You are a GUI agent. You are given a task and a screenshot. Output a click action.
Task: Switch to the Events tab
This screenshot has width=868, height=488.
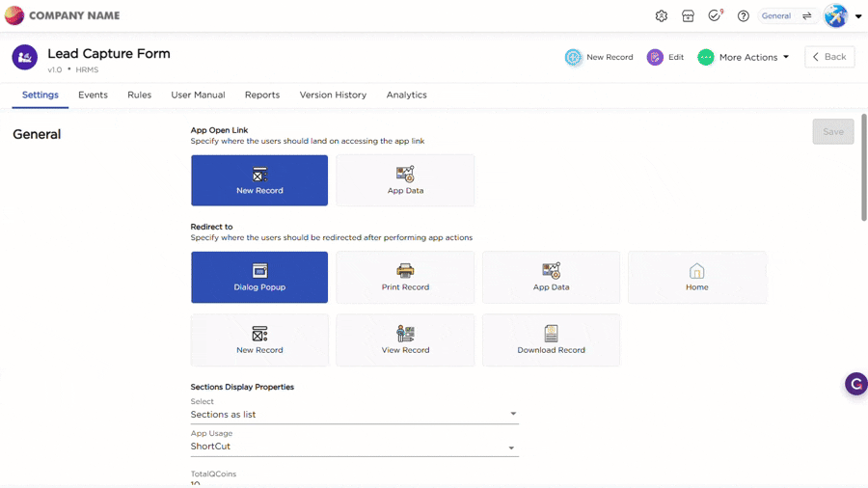93,95
